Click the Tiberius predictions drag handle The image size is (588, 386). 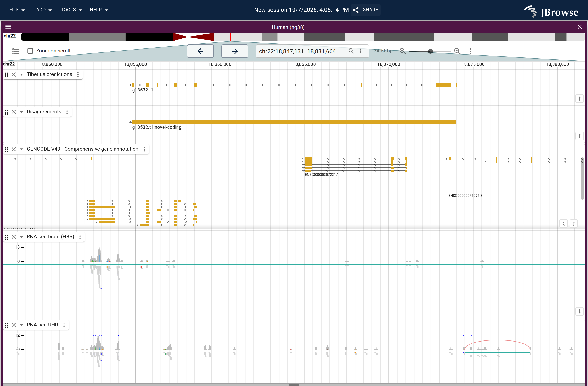click(7, 74)
